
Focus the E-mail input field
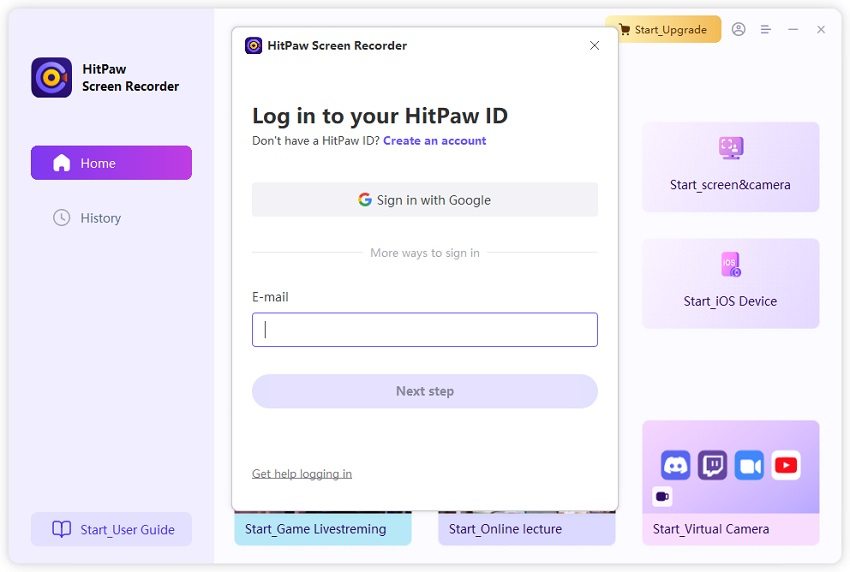coord(425,330)
